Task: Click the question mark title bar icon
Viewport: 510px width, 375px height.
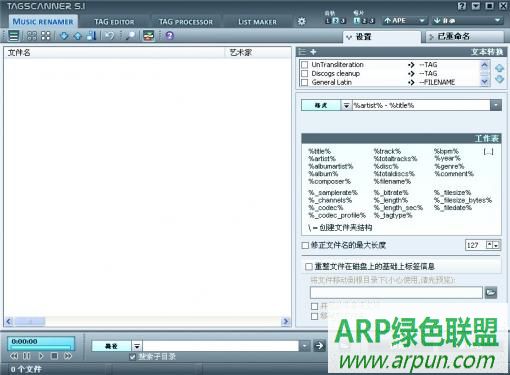Action: pyautogui.click(x=462, y=6)
